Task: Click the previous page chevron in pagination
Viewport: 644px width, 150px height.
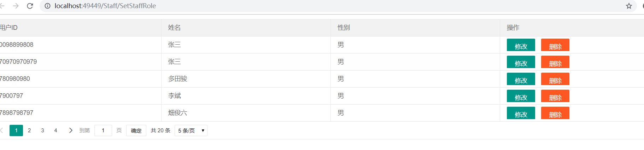Action: click(x=2, y=130)
